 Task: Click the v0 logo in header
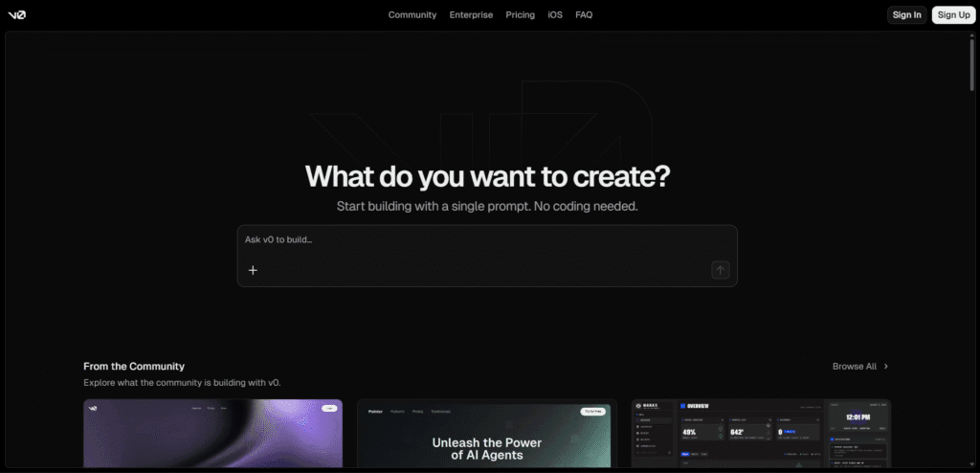[x=17, y=15]
